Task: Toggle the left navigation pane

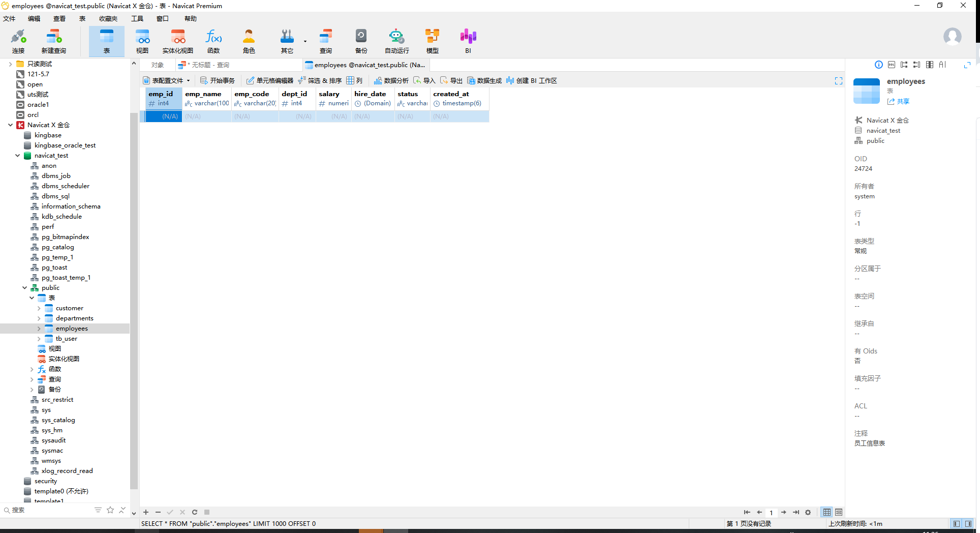Action: [957, 523]
